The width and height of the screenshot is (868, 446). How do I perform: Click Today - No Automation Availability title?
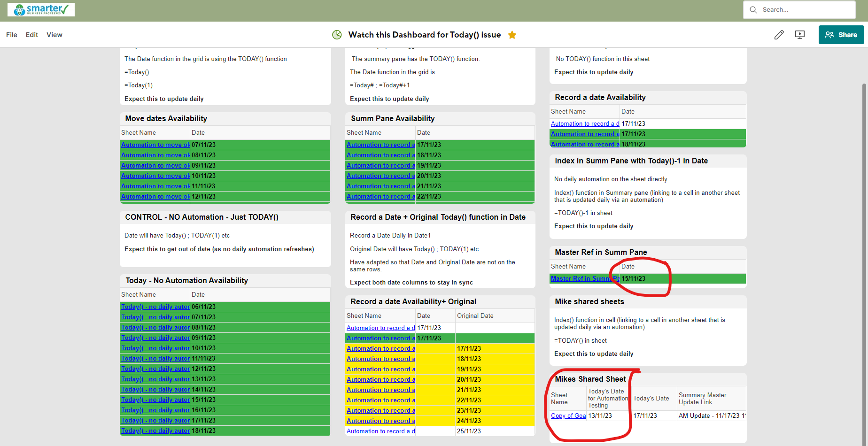(187, 281)
